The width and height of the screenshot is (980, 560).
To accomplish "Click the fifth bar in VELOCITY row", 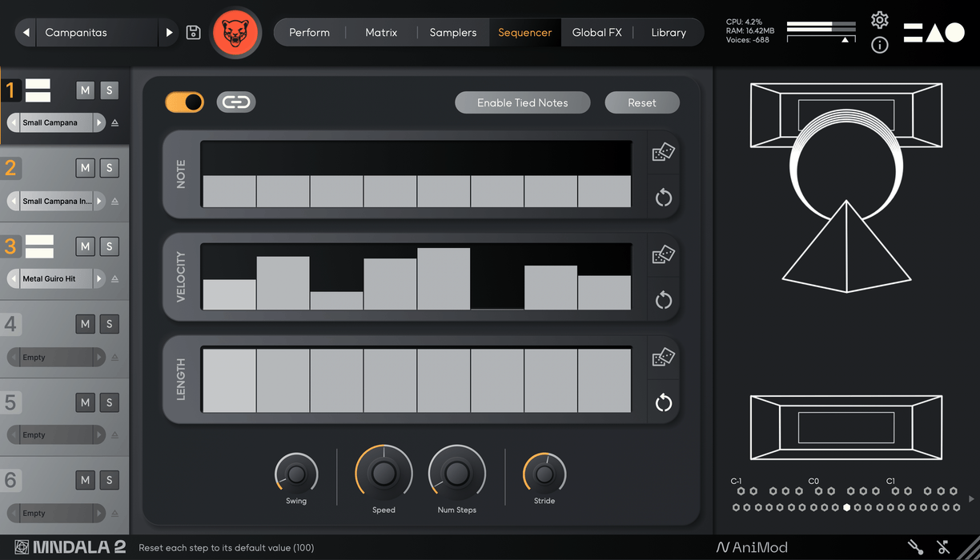I will click(444, 278).
